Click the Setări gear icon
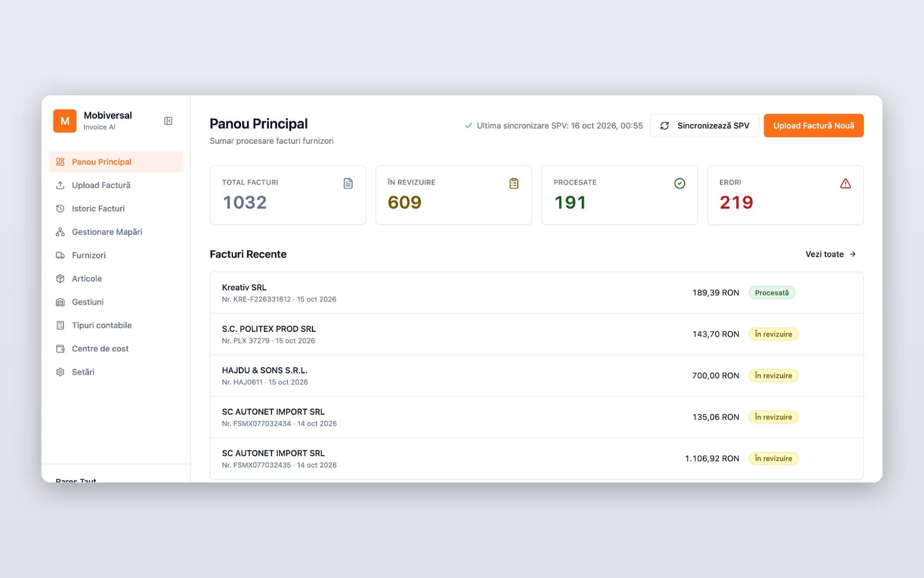This screenshot has width=924, height=578. (60, 372)
